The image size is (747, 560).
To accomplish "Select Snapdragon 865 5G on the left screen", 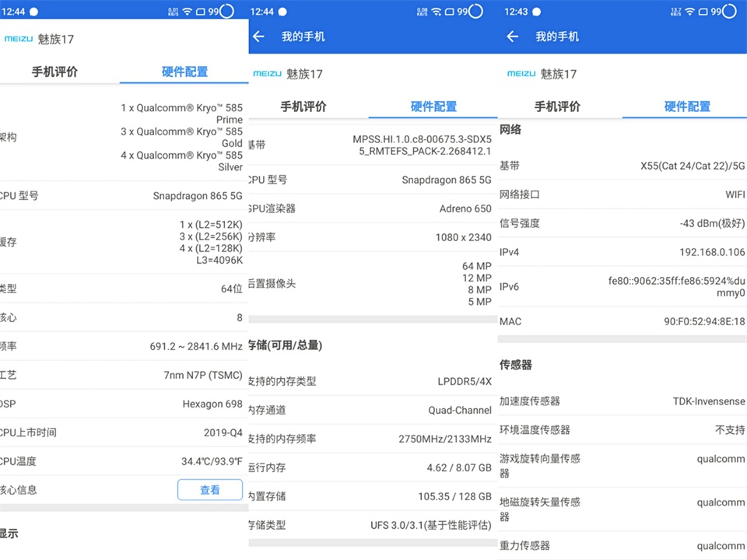I will [x=198, y=196].
